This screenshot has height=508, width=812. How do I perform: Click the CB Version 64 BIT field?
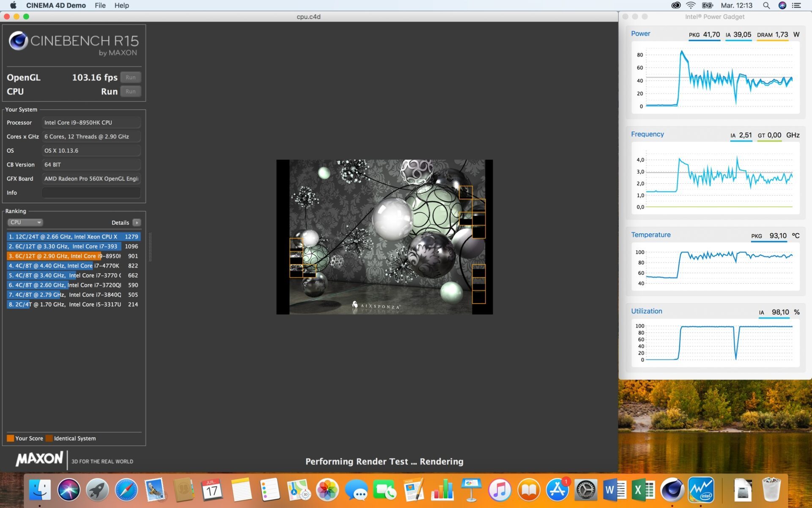point(91,164)
